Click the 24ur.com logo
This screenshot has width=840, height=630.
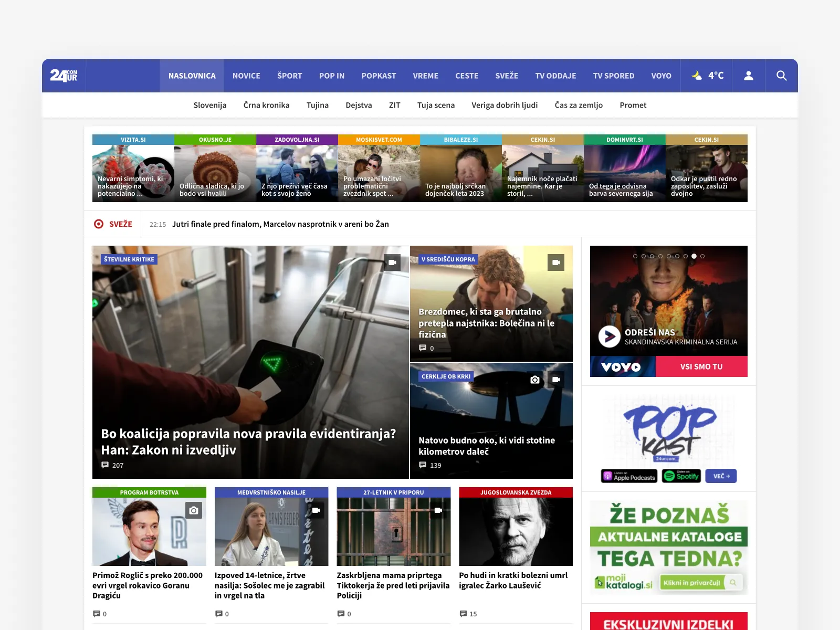[64, 76]
